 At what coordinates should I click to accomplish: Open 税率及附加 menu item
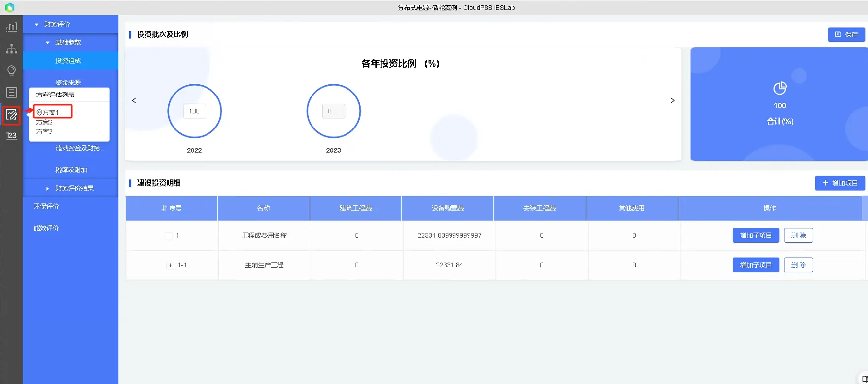(70, 170)
